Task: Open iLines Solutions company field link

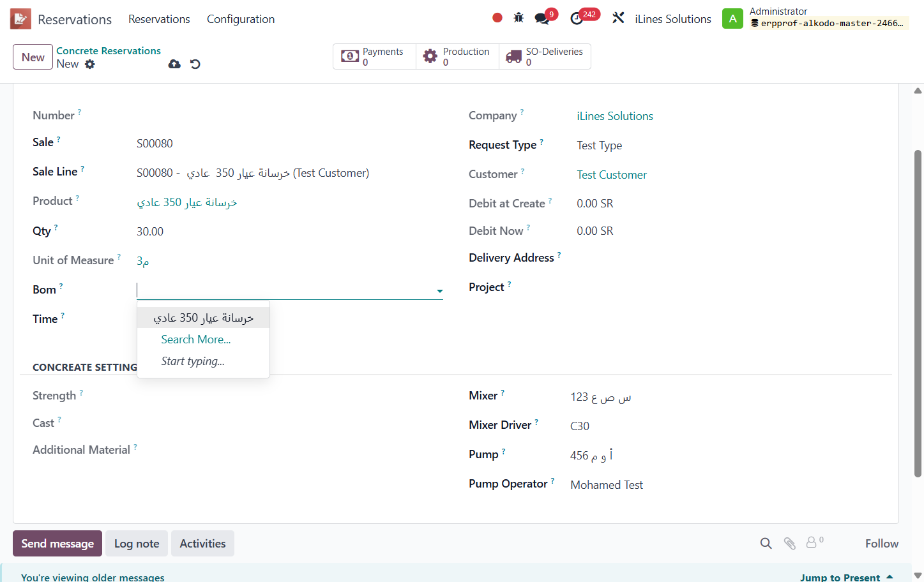Action: (x=615, y=116)
